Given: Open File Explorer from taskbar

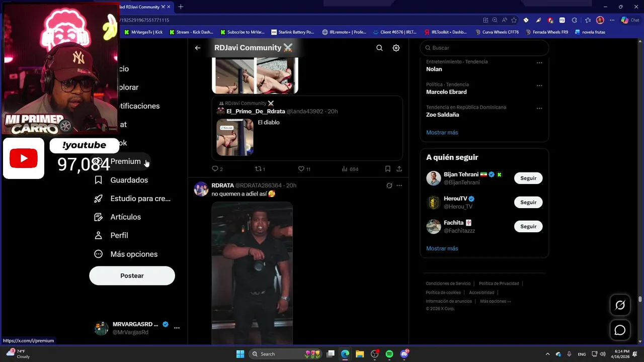Looking at the screenshot, I should click(360, 354).
